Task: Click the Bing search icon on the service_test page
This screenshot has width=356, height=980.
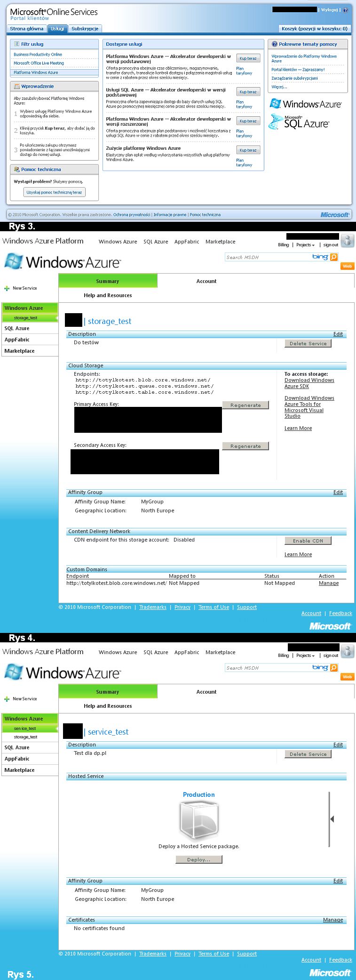Action: coord(333,667)
